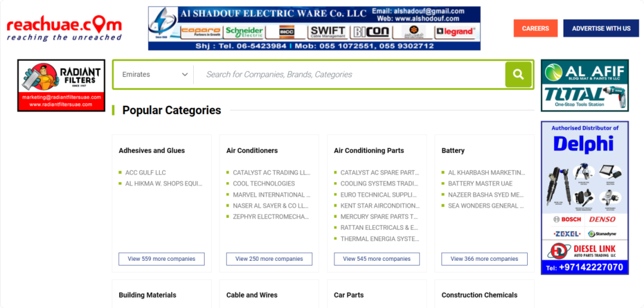The height and width of the screenshot is (308, 644).
Task: Open AL KHARBASH MARKETIN... listing
Action: [487, 173]
